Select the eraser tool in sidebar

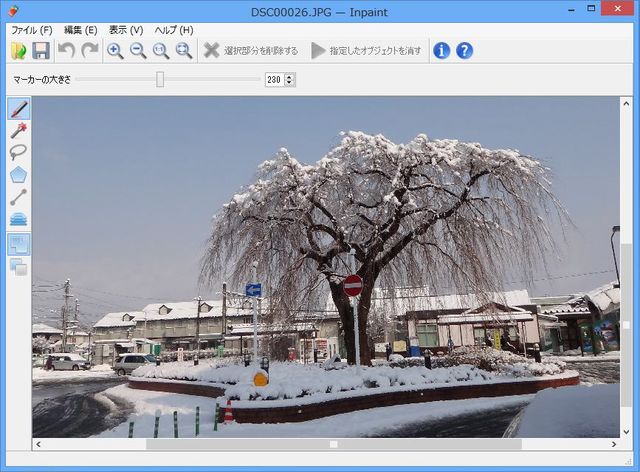click(x=19, y=219)
